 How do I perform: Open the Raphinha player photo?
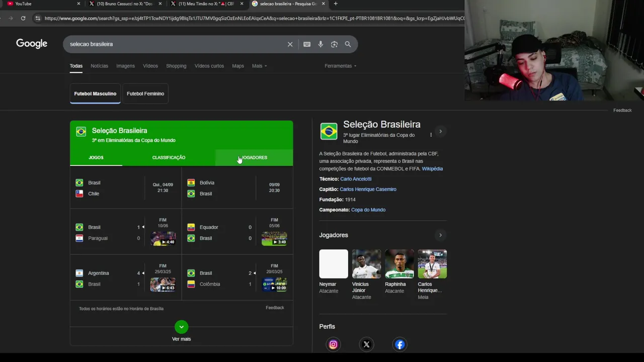(x=399, y=264)
